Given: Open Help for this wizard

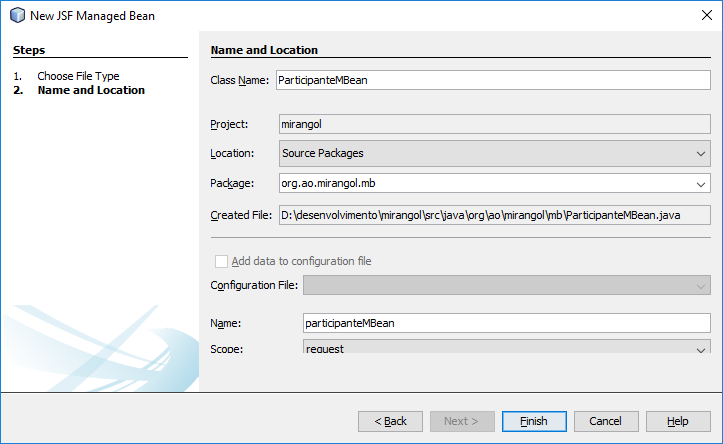Looking at the screenshot, I should click(678, 421).
